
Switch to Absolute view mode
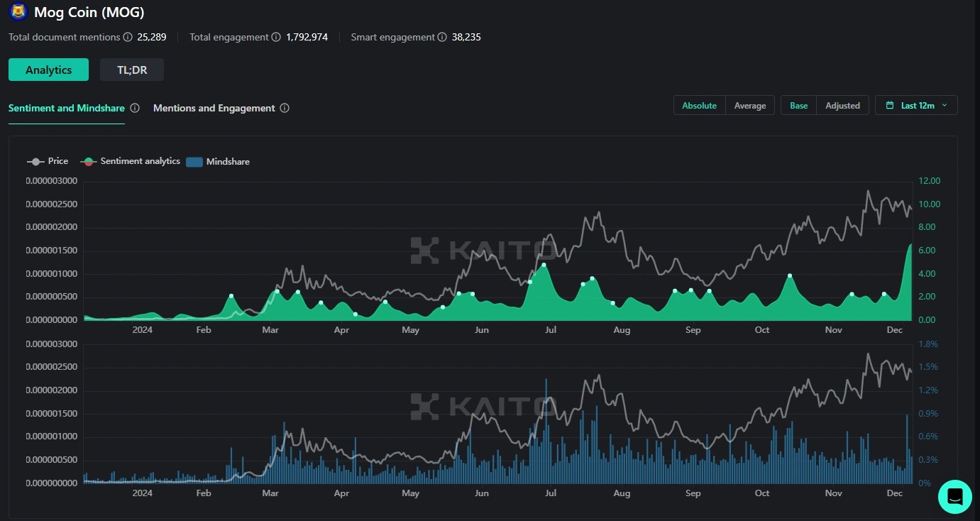click(x=699, y=106)
